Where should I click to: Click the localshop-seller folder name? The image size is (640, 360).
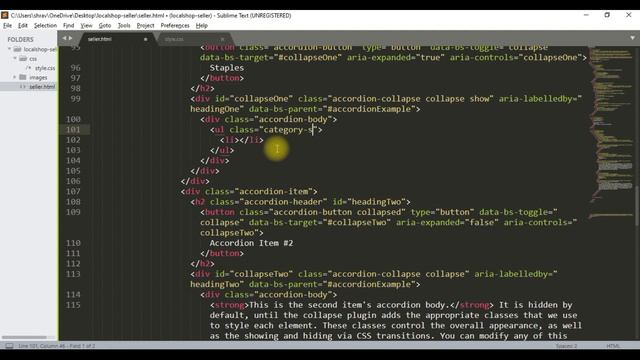click(x=40, y=49)
